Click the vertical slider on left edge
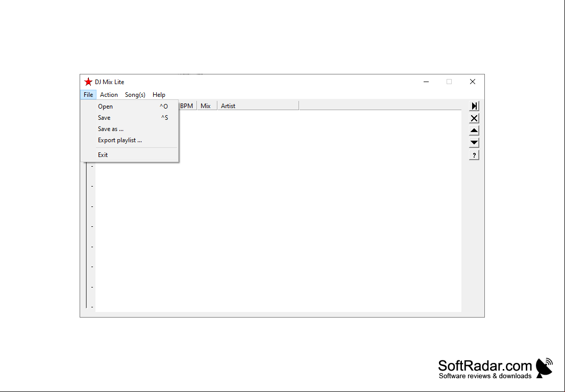 click(x=86, y=236)
